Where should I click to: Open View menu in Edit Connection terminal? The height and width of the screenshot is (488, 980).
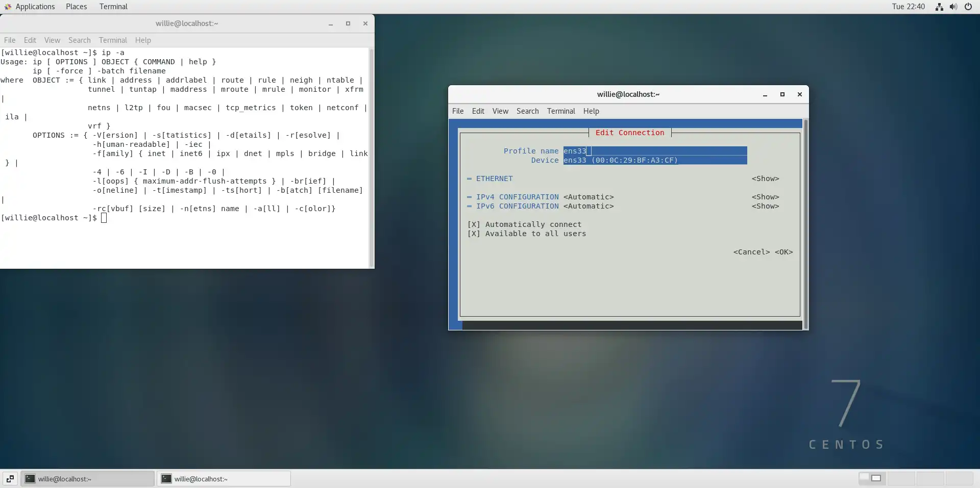500,111
